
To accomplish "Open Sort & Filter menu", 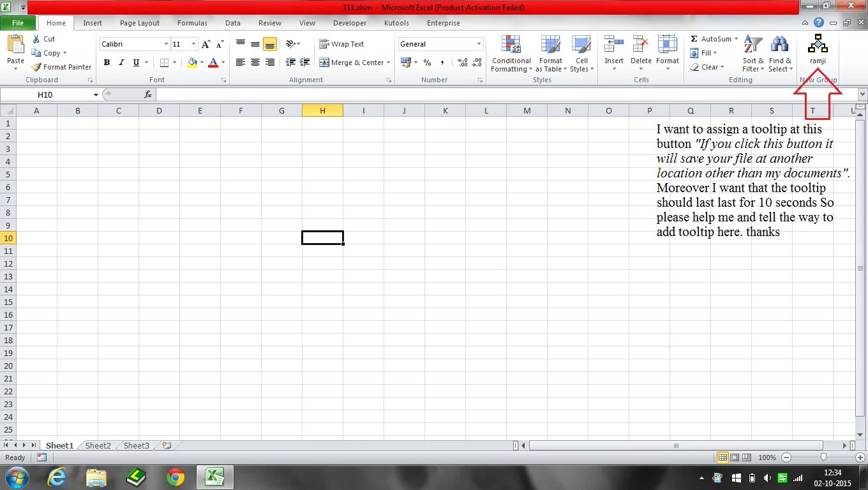I will point(753,54).
